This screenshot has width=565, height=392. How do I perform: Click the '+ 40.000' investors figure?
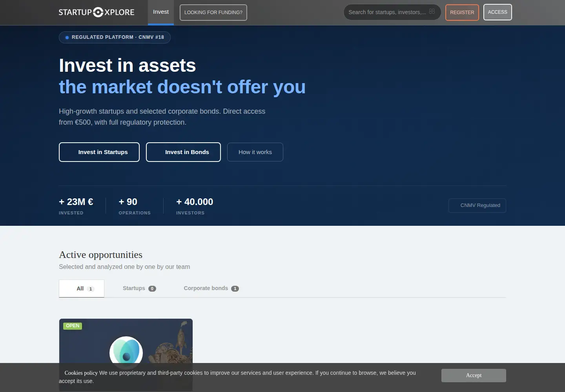[x=195, y=202]
